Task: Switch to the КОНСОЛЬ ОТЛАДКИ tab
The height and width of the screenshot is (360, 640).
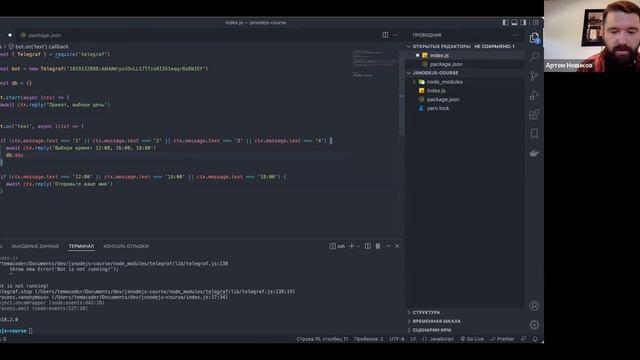Action: (126, 246)
